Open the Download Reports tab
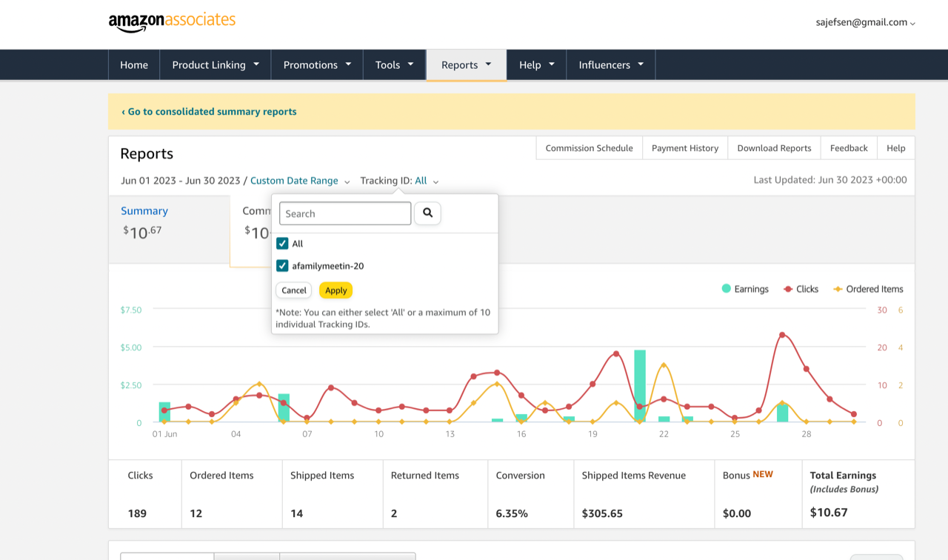948x560 pixels. point(774,148)
